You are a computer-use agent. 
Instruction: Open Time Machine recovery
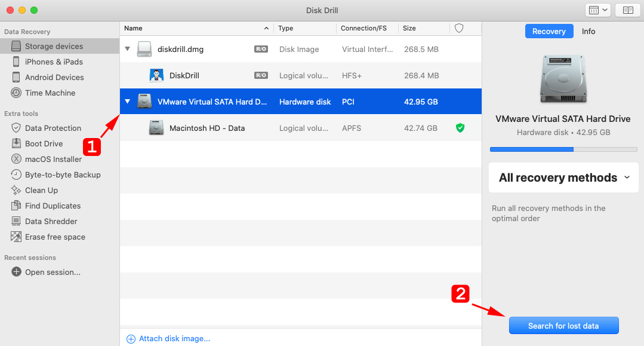point(50,93)
